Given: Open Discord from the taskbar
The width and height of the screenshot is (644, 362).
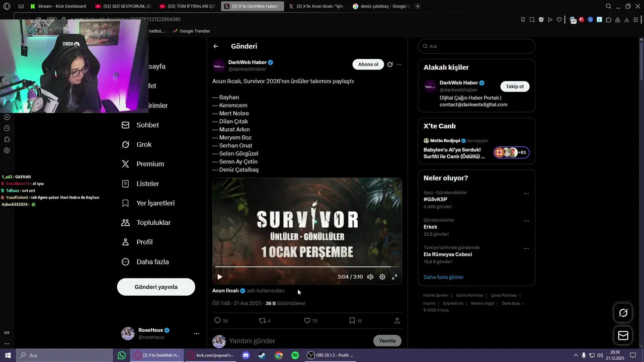Looking at the screenshot, I should (246, 355).
